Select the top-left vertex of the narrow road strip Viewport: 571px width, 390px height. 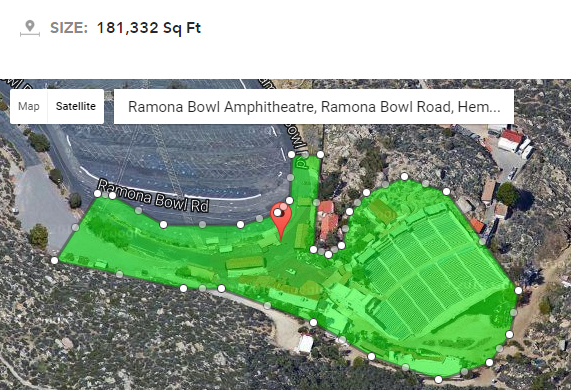[291, 155]
